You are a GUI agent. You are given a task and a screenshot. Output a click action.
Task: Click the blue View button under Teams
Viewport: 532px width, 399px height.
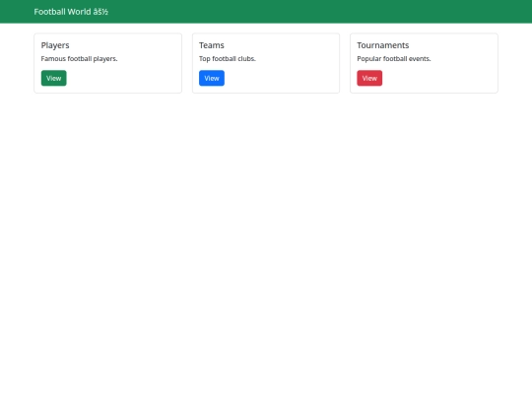tap(212, 78)
